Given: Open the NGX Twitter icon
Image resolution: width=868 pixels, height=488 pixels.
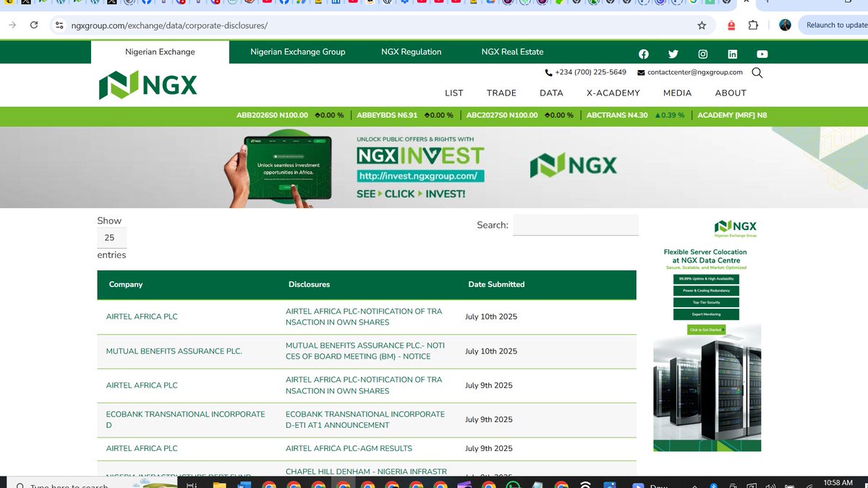Looking at the screenshot, I should pos(673,54).
